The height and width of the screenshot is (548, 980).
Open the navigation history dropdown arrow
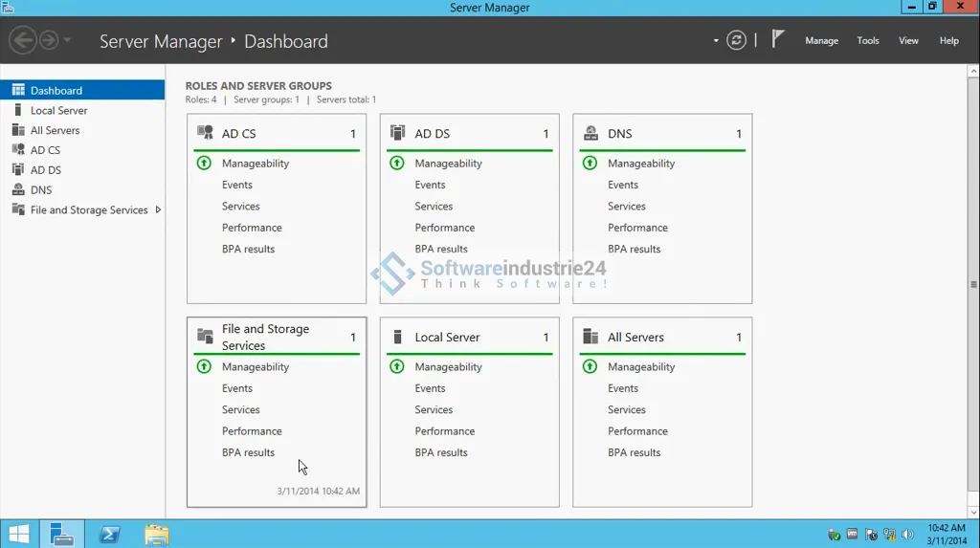click(67, 40)
